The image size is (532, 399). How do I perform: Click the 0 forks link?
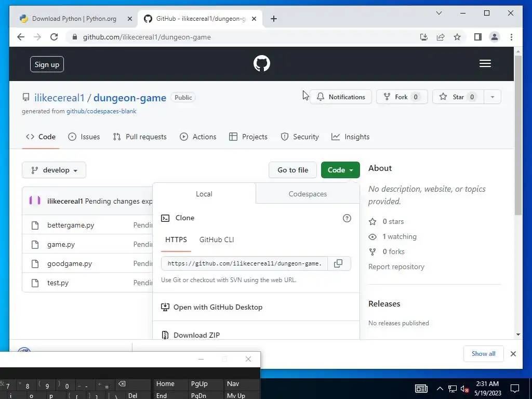[394, 252]
